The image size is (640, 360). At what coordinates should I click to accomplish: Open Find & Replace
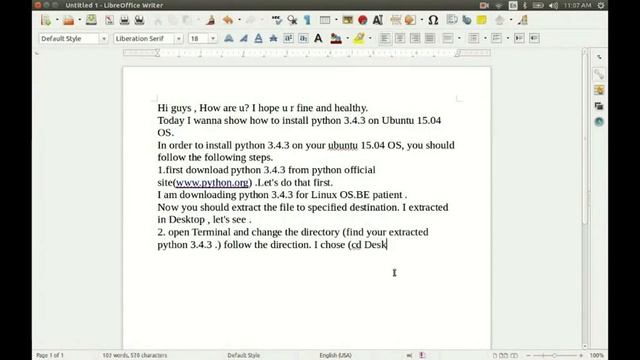[292, 20]
